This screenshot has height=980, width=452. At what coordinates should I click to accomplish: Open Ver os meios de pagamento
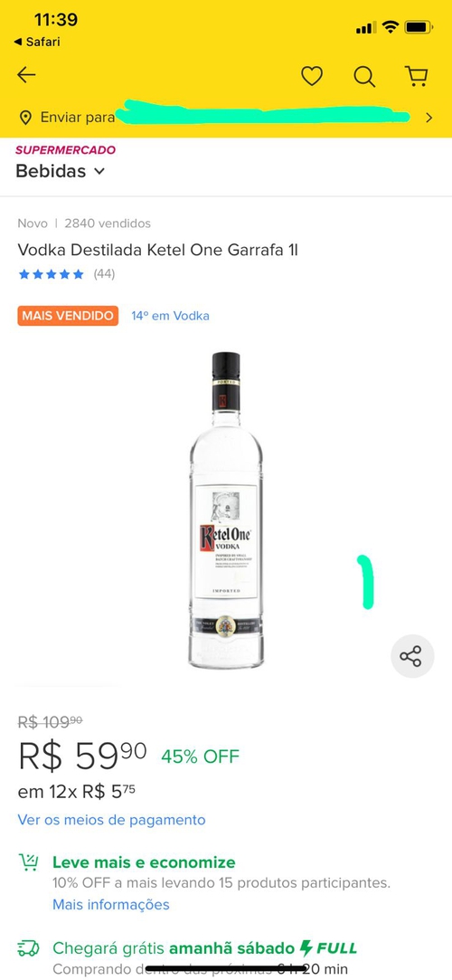(x=111, y=819)
